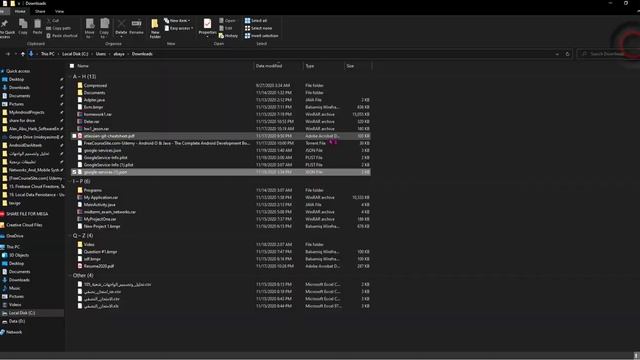This screenshot has height=360, width=640.
Task: Choose Copy path in the ribbon
Action: [58, 28]
